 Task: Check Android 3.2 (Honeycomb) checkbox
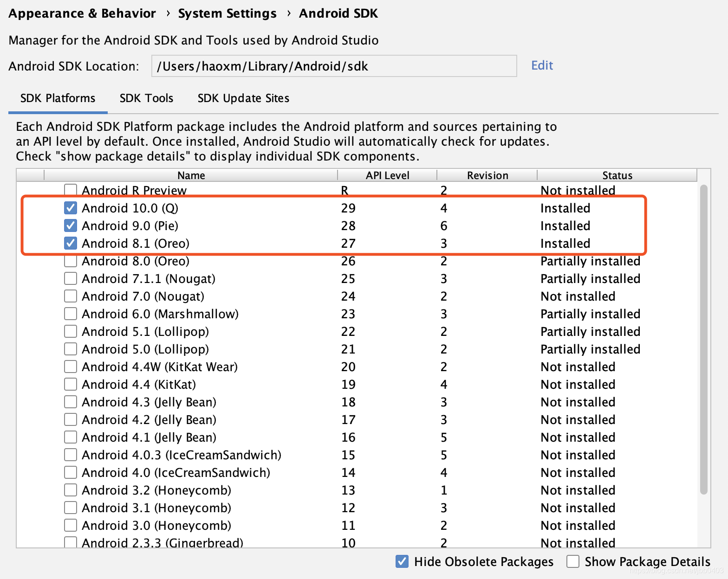(x=71, y=490)
